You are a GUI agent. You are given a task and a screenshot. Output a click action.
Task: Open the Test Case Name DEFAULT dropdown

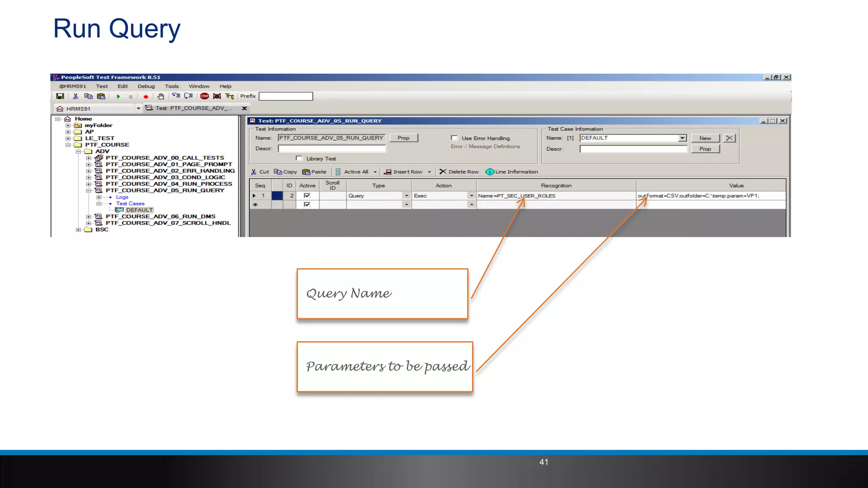(x=682, y=138)
